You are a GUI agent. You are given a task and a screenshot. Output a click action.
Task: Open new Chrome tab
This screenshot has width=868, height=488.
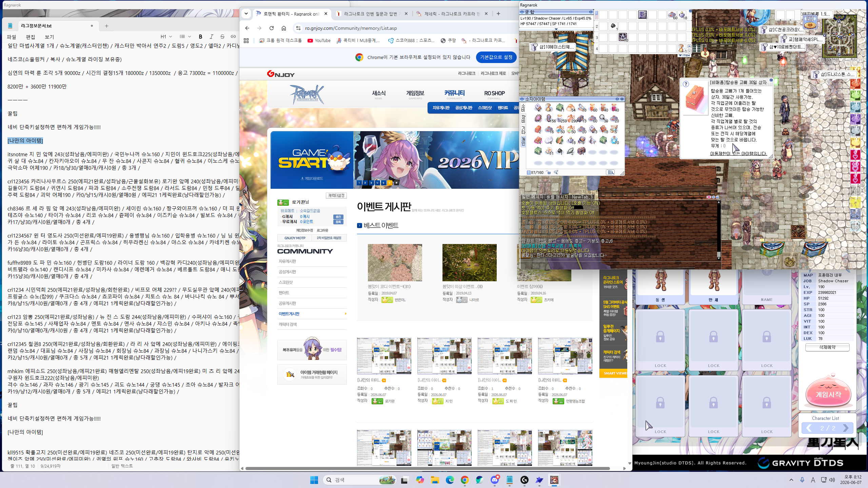coord(498,14)
